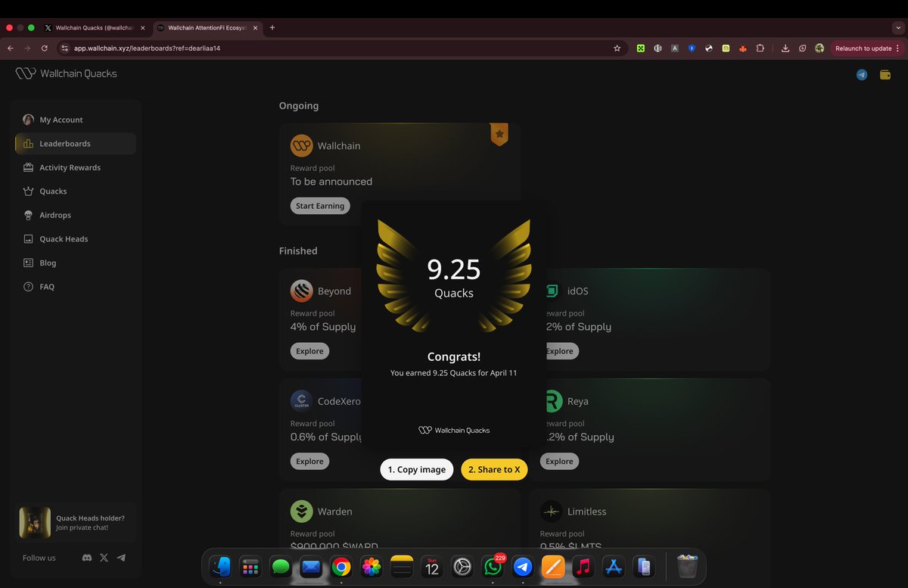Open Airdrops in the sidebar
908x588 pixels.
76,215
